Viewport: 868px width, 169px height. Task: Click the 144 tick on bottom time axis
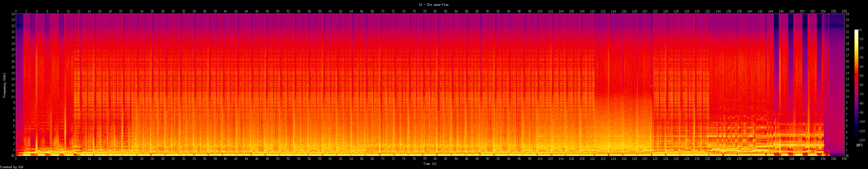point(771,158)
